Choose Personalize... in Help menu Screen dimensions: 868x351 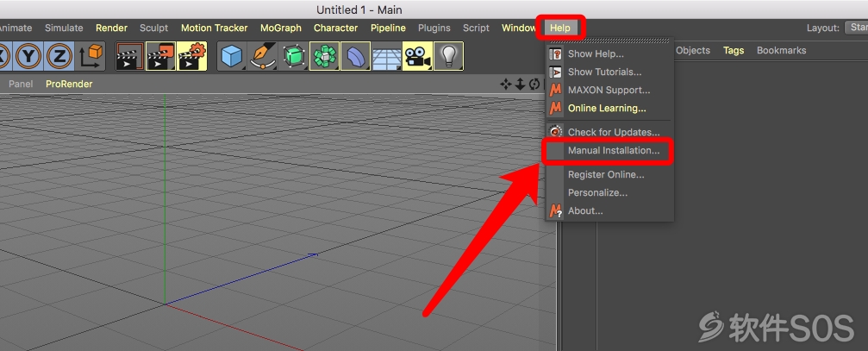click(609, 192)
